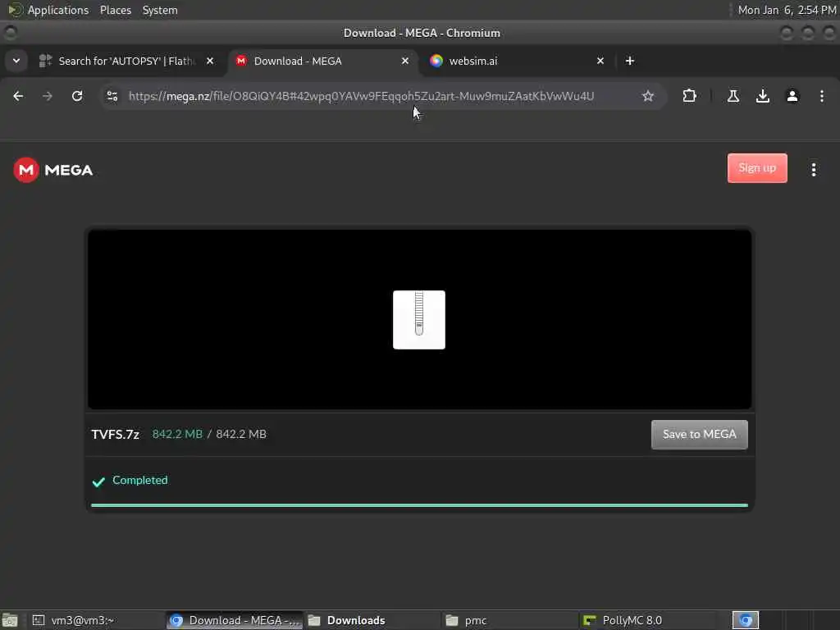
Task: Expand the tab search dropdown
Action: coord(16,61)
